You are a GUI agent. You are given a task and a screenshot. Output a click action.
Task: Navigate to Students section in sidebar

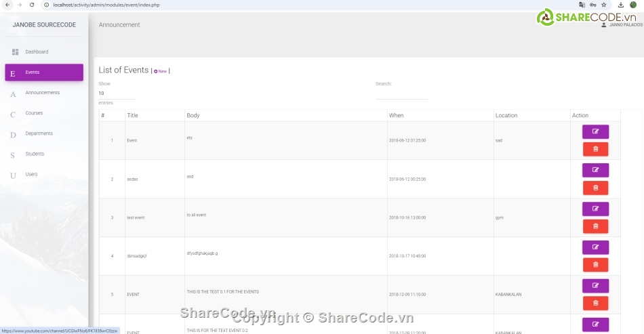point(35,154)
